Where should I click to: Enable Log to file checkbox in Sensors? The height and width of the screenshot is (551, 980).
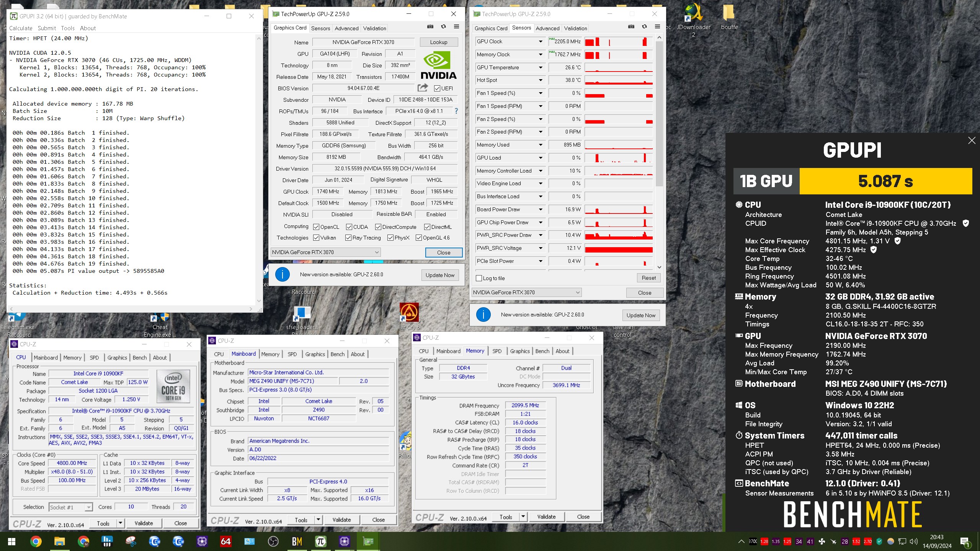[479, 278]
